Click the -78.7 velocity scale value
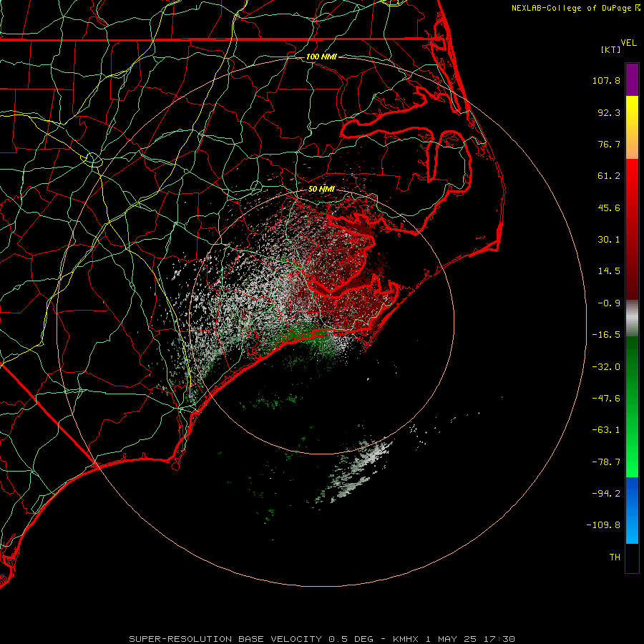The height and width of the screenshot is (644, 644). pyautogui.click(x=606, y=462)
